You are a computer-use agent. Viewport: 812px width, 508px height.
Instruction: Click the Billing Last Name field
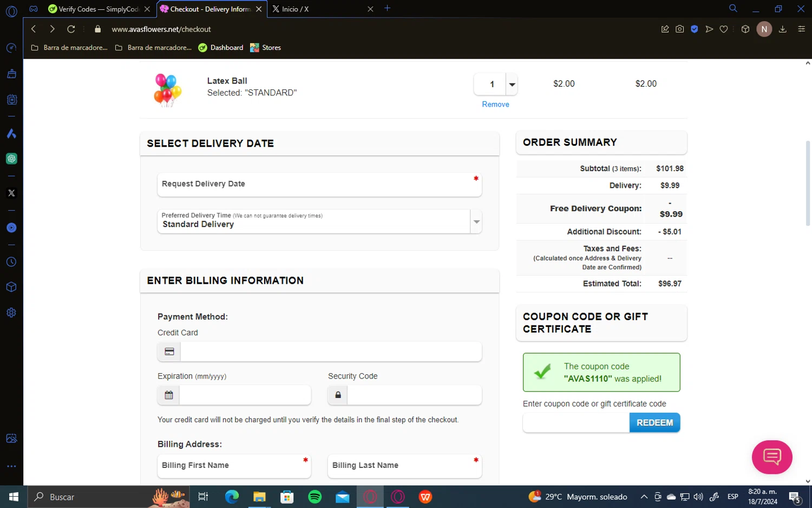[404, 466]
